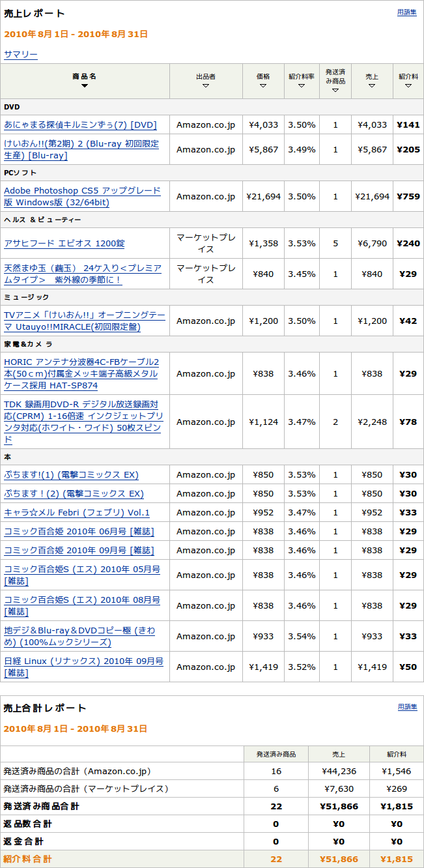Viewport: 424px width, 868px height.
Task: Click the あにゃまる探偵キルミンずぅ(7) DVD link
Action: coord(80,125)
